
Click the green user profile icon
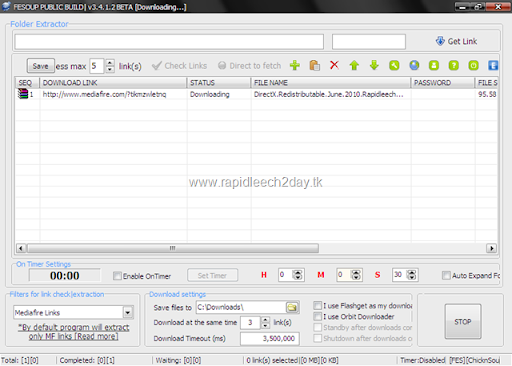pos(434,65)
